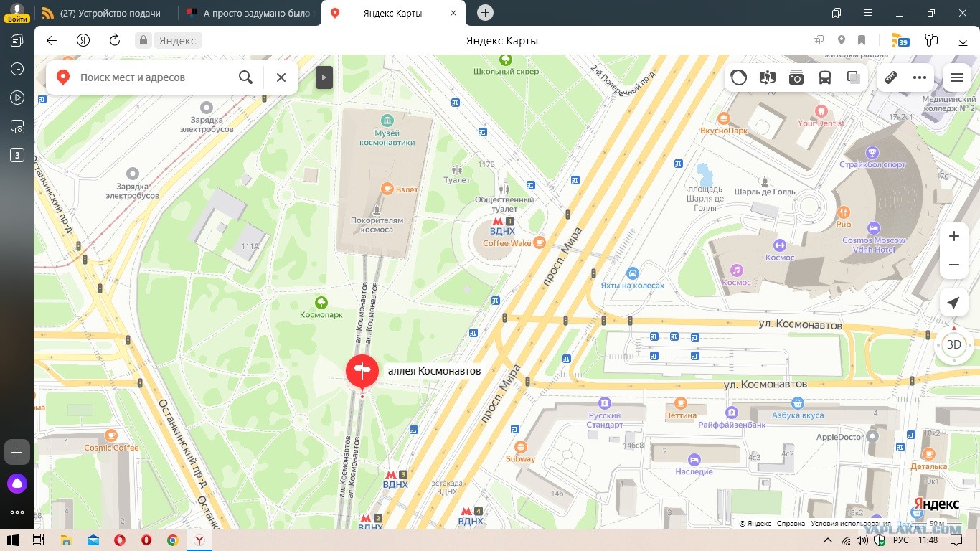This screenshot has width=980, height=551.
Task: Clear the map search with the X button
Action: [281, 77]
